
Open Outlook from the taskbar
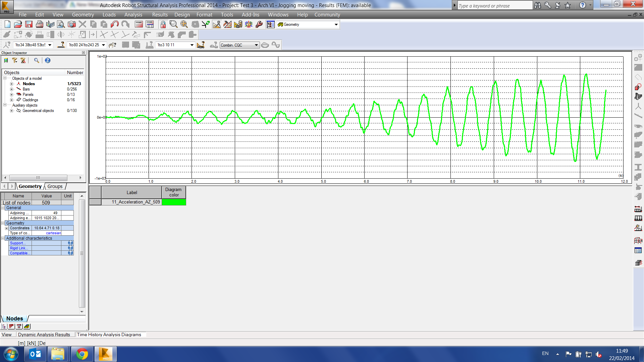click(35, 354)
